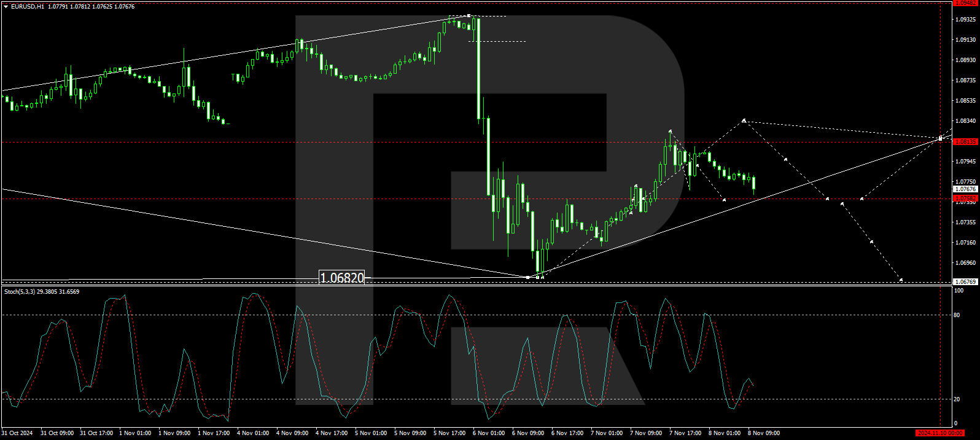The image size is (980, 440).
Task: Click the 1.08735 price scale value
Action: click(x=965, y=81)
